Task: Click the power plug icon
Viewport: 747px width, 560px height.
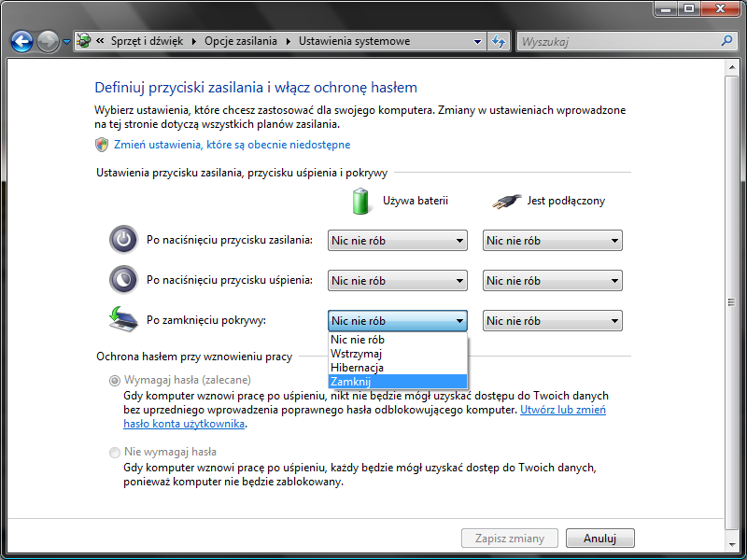Action: click(x=506, y=202)
